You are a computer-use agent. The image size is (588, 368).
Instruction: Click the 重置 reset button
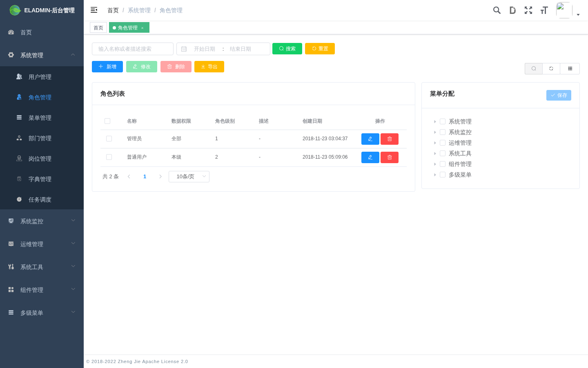(x=320, y=49)
